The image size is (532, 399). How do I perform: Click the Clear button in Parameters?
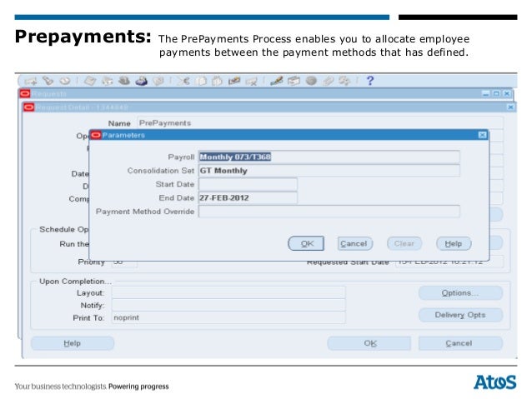coord(404,243)
